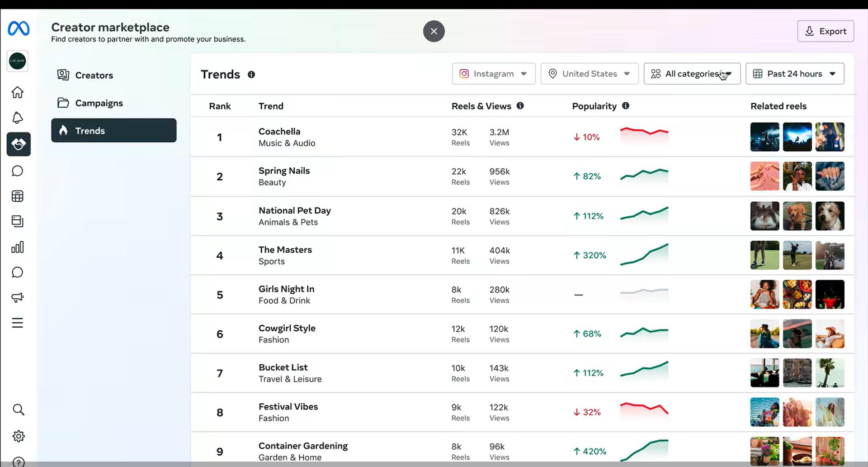Viewport: 868px width, 467px height.
Task: Click the search magnifier icon
Action: click(x=19, y=410)
